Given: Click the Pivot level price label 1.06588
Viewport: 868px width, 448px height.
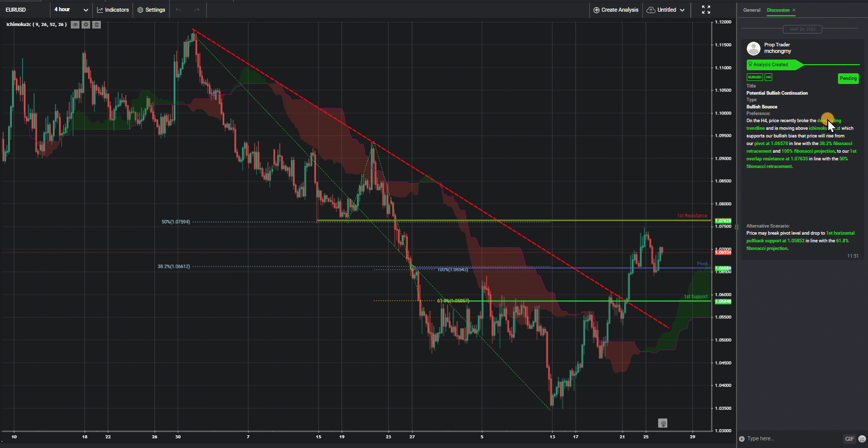Looking at the screenshot, I should tap(723, 268).
